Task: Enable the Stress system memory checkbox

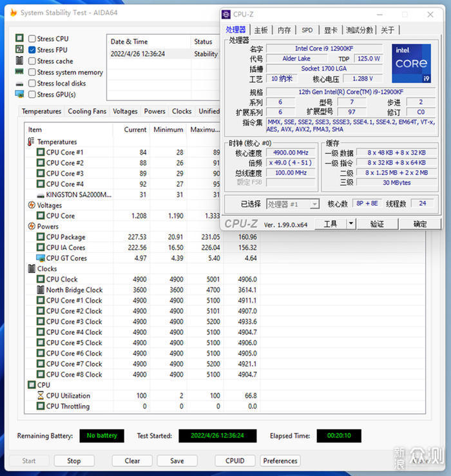Action: (32, 72)
